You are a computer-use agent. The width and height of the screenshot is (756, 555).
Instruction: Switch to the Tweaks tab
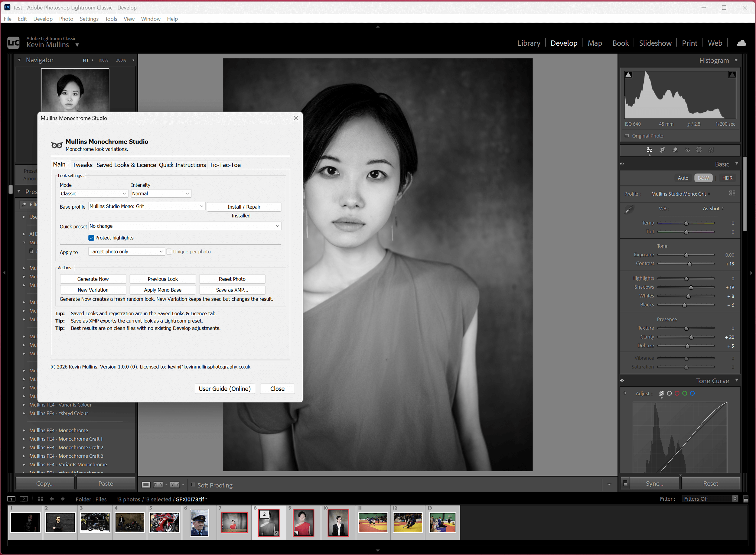click(82, 165)
